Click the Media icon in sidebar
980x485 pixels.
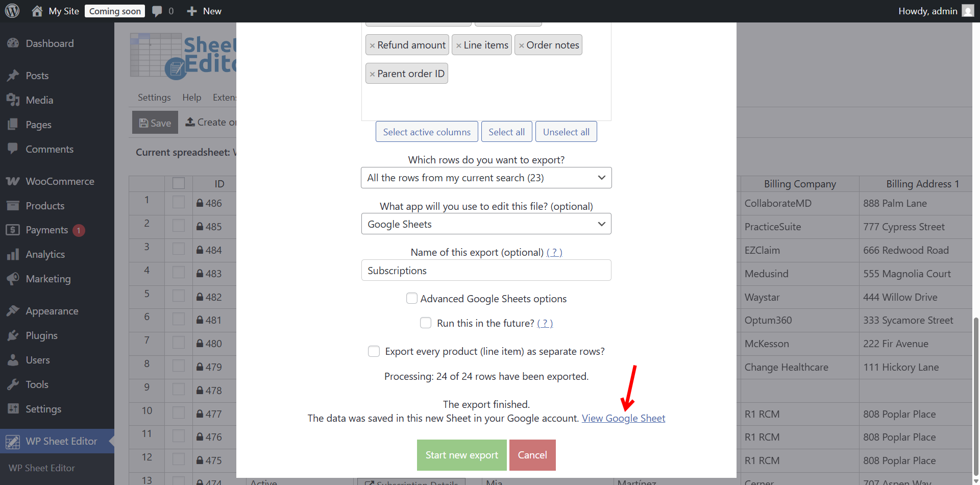(x=13, y=100)
